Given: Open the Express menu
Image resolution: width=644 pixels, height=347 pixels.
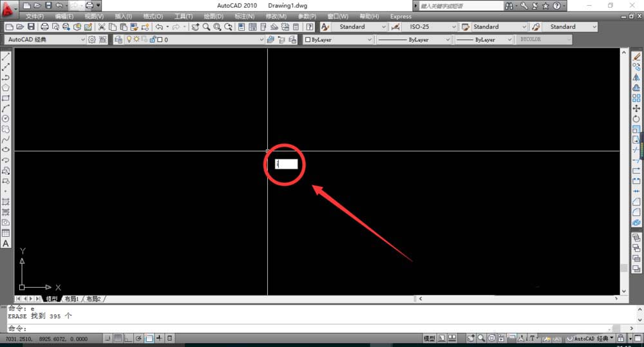Looking at the screenshot, I should [x=401, y=17].
